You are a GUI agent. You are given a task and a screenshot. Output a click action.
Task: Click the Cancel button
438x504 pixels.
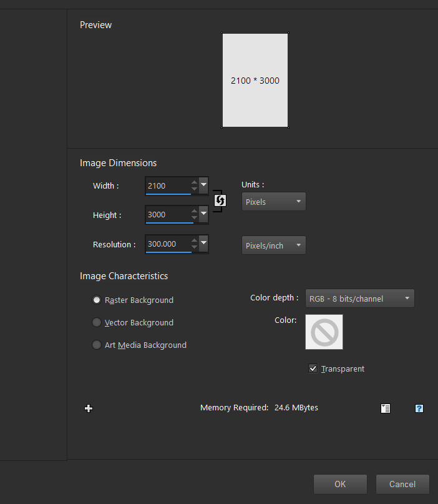pyautogui.click(x=402, y=484)
